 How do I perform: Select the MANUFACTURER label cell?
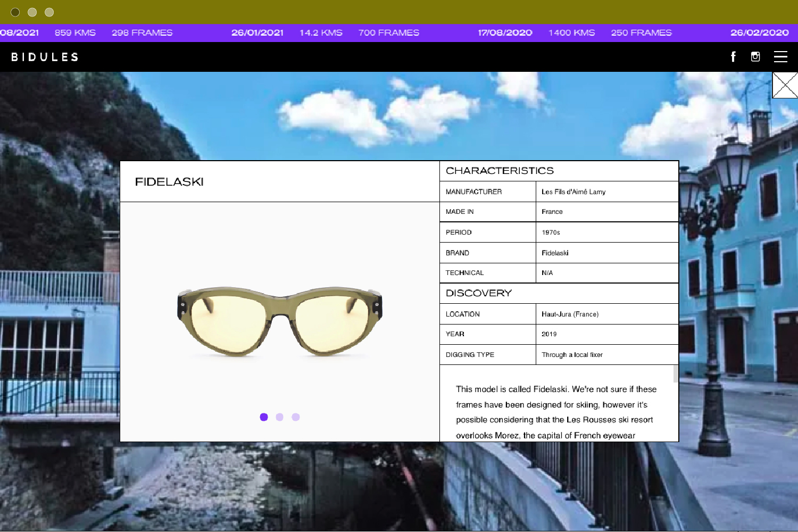(x=488, y=192)
